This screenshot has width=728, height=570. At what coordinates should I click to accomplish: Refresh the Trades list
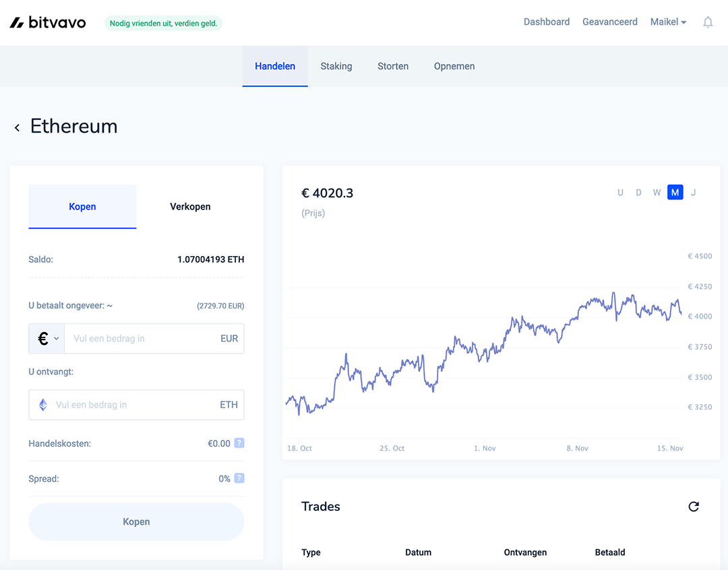pyautogui.click(x=694, y=507)
